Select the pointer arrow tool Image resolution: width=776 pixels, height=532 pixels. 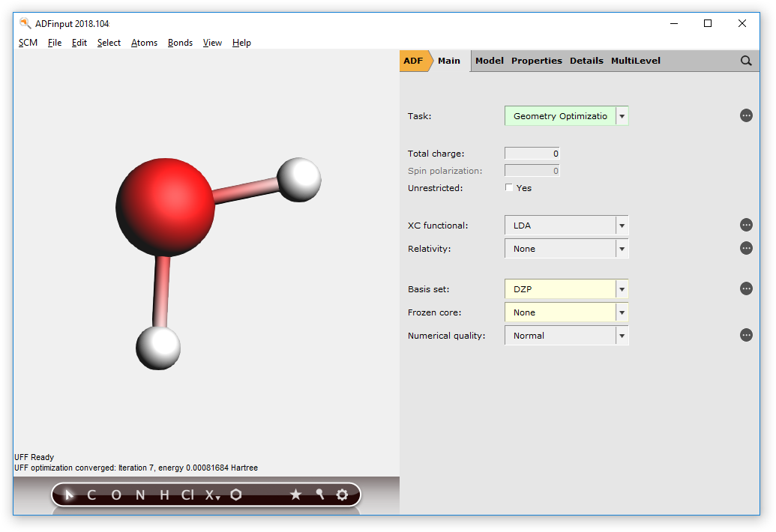point(69,495)
